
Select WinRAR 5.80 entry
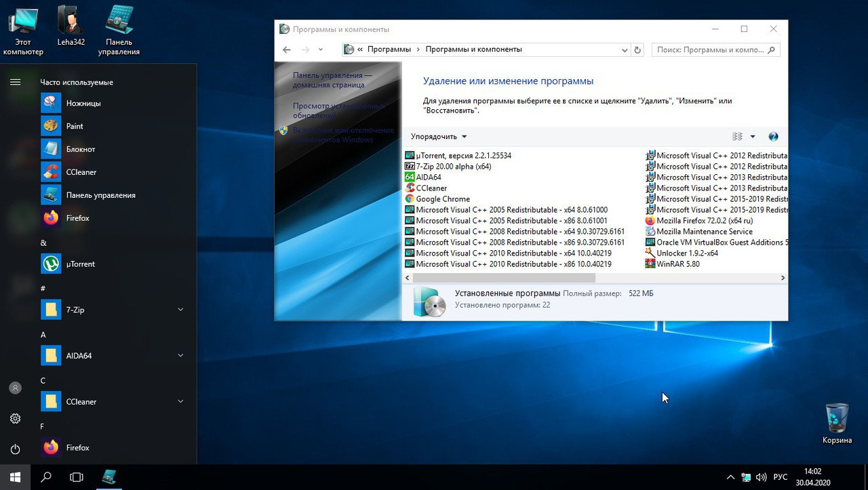[x=673, y=264]
